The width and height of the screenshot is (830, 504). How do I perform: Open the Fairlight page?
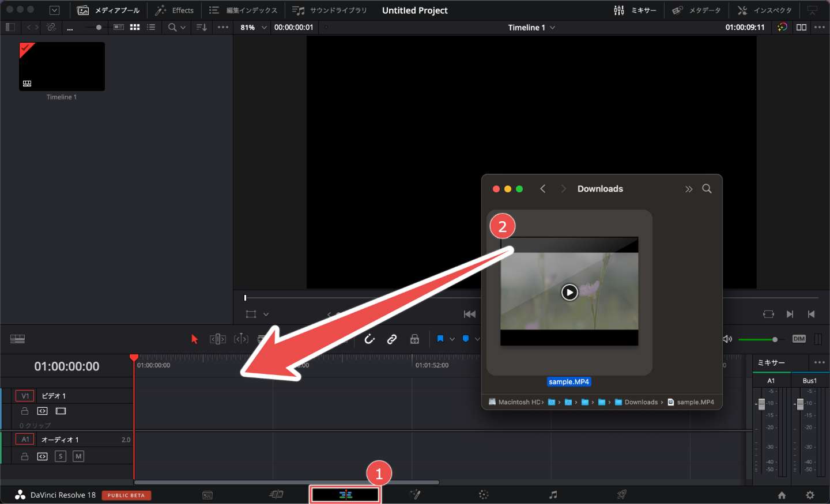coord(553,495)
